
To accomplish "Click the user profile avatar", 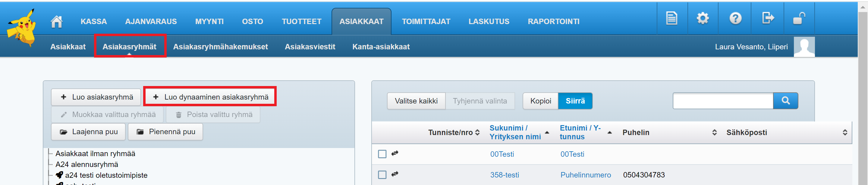I will [x=804, y=47].
